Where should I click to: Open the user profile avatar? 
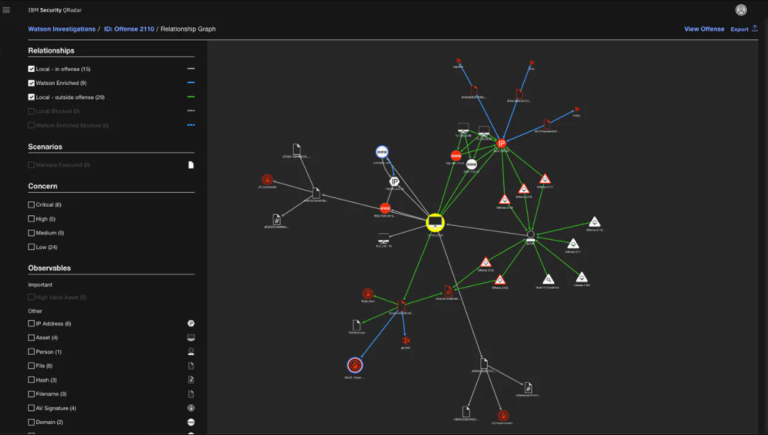coord(741,10)
